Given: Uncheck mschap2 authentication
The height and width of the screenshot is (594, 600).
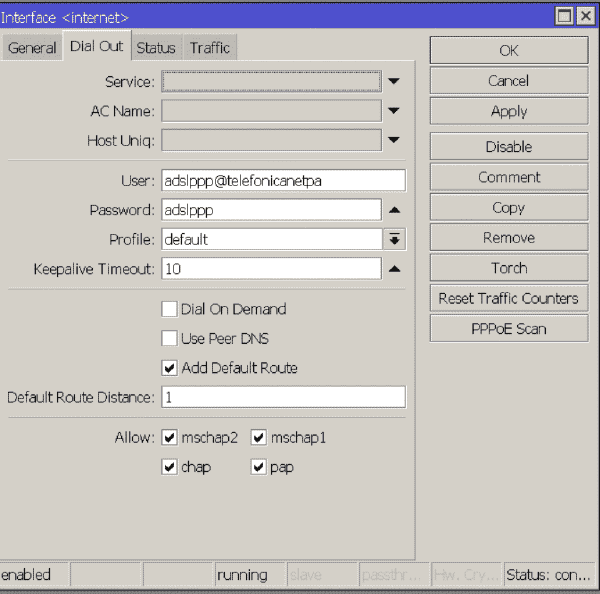Looking at the screenshot, I should pos(169,437).
